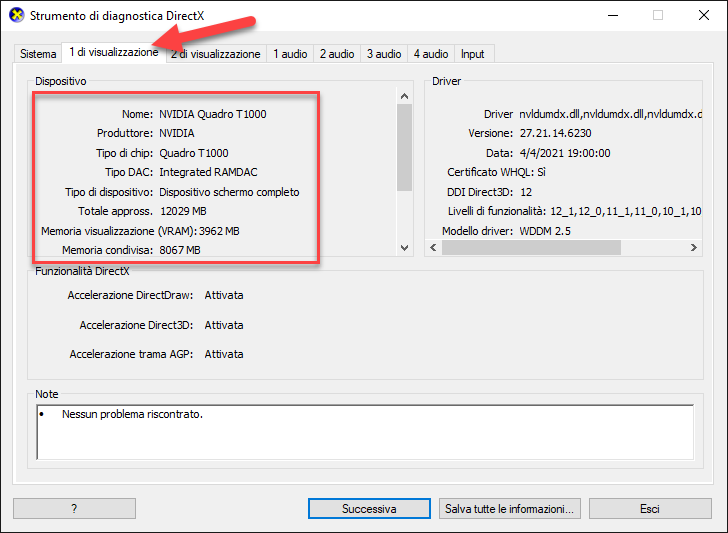Click the Dispositivo scroll down arrow

(404, 248)
